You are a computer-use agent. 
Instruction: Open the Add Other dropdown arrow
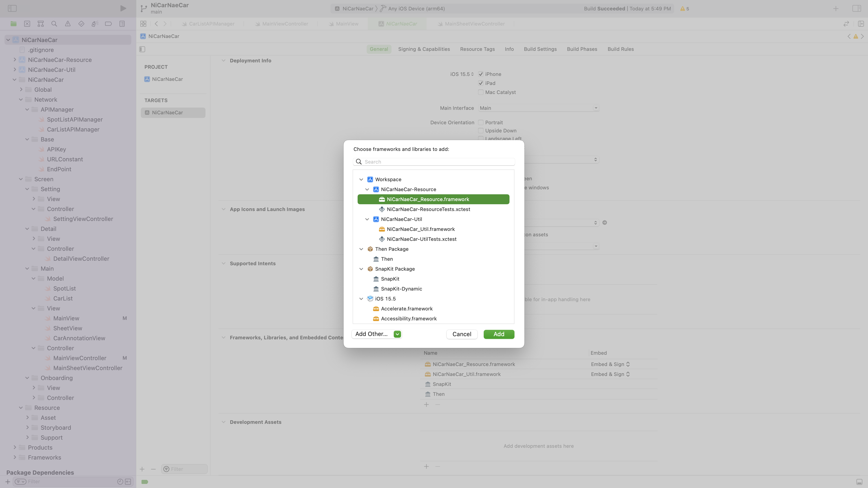point(397,334)
